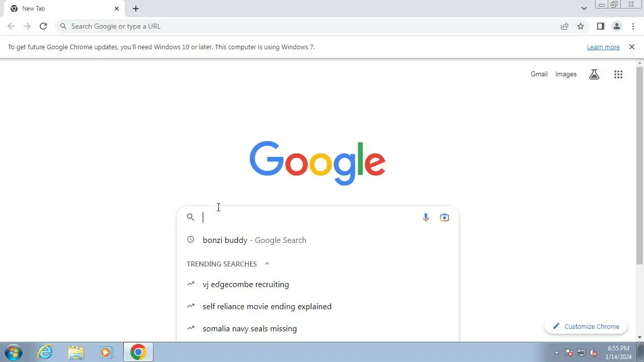Open the Chrome three-dot menu
The width and height of the screenshot is (644, 362).
[633, 26]
